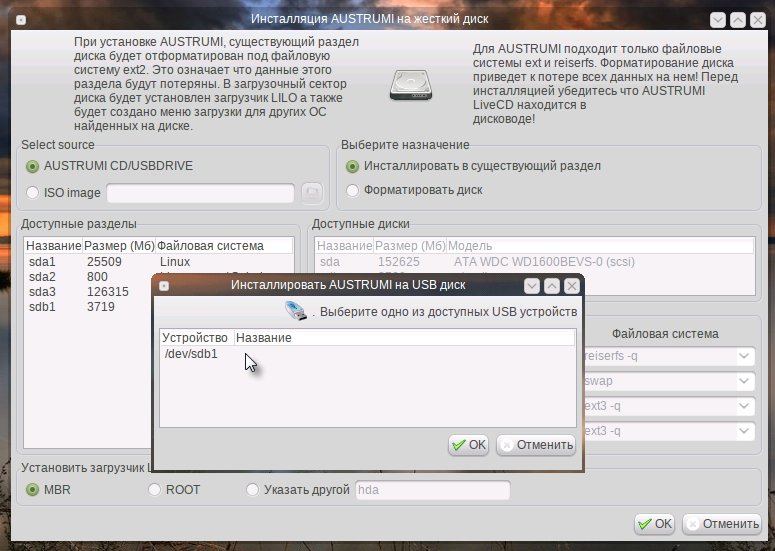Select the sda3 partition row

pos(89,292)
